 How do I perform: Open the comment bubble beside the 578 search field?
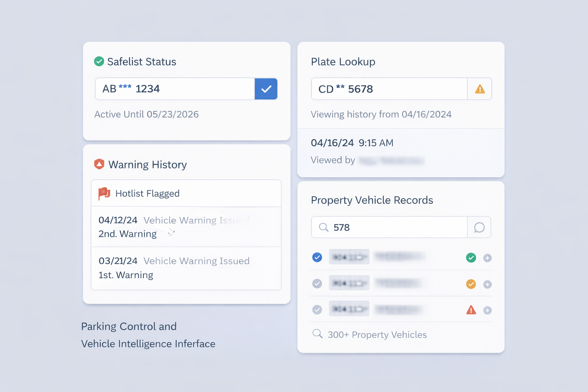(479, 227)
